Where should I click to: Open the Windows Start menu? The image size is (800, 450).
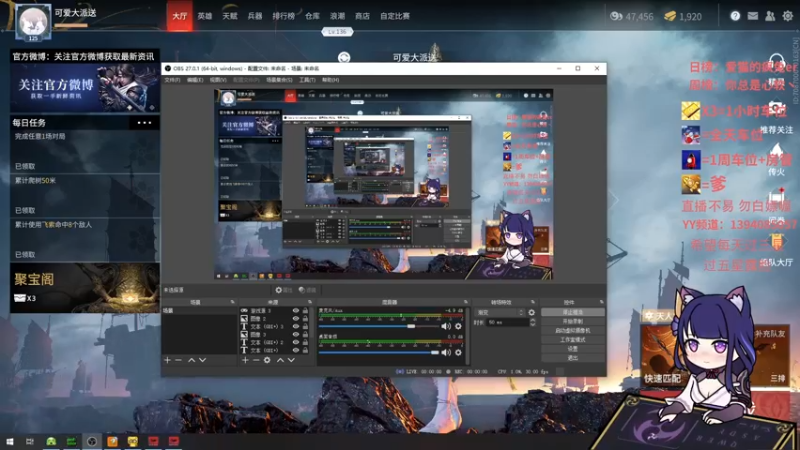coord(9,441)
